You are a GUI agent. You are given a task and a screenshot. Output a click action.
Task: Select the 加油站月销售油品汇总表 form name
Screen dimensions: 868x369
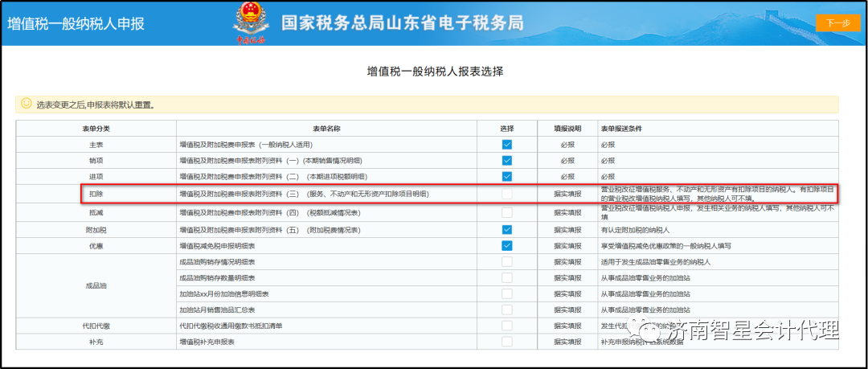tap(218, 310)
